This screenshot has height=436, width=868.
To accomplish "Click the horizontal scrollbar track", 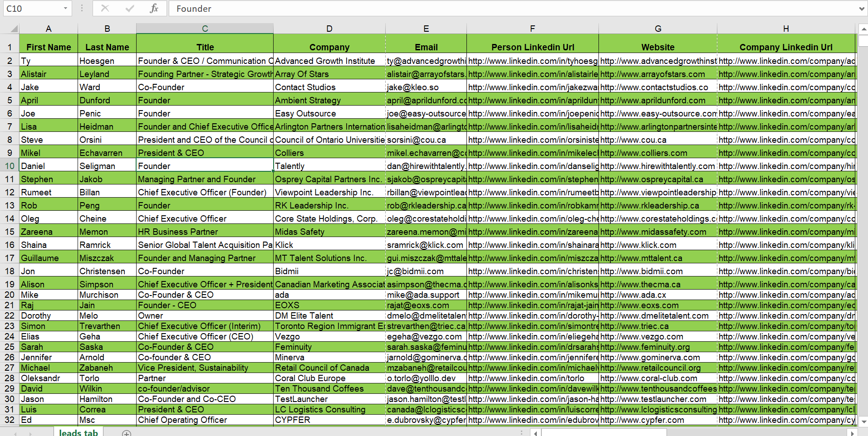I will [x=694, y=433].
